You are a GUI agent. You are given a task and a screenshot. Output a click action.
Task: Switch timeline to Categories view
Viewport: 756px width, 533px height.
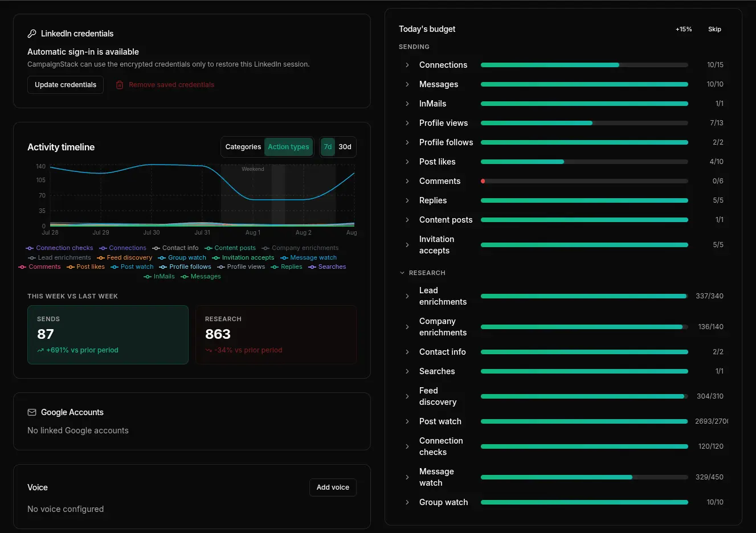pos(243,147)
